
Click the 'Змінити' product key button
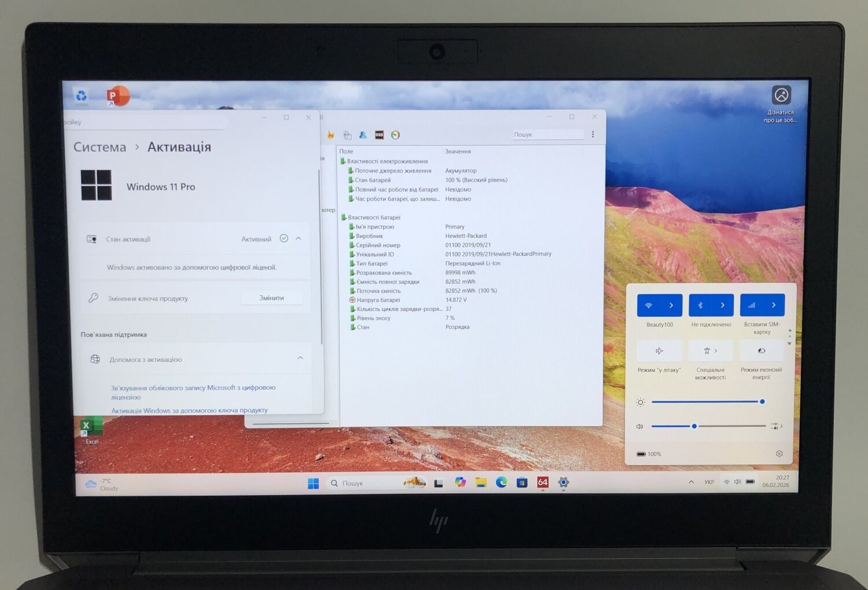click(x=271, y=298)
